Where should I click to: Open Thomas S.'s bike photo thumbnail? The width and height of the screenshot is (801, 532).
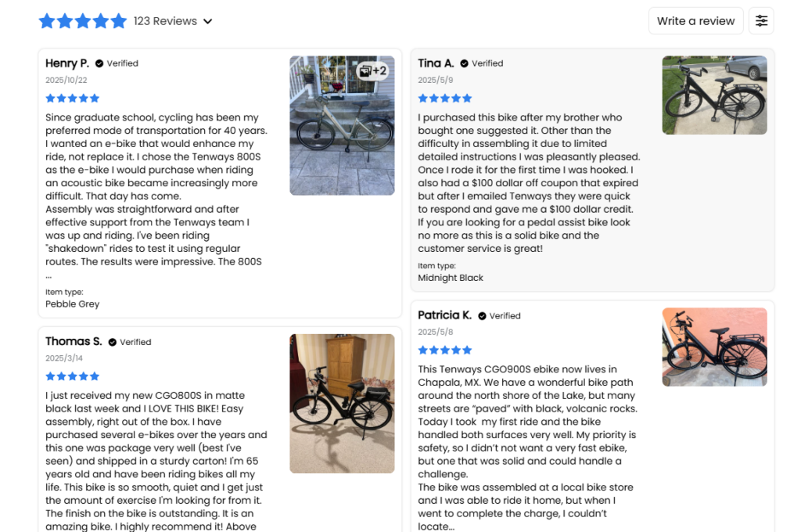[x=342, y=403]
